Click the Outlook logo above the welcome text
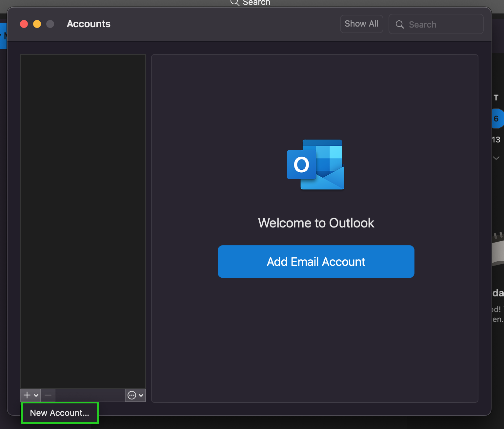Viewport: 504px width, 429px height. pos(315,165)
